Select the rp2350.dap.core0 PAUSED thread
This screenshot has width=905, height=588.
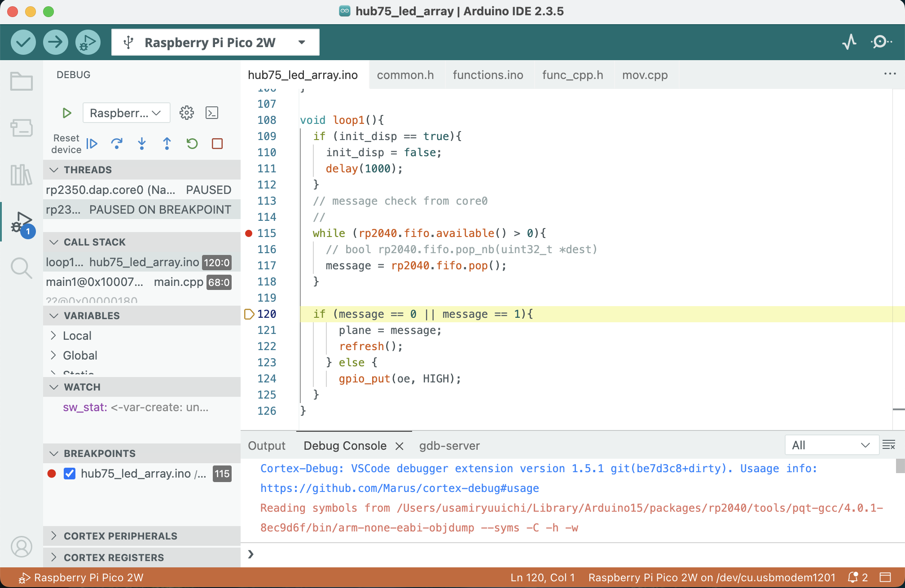tap(141, 190)
